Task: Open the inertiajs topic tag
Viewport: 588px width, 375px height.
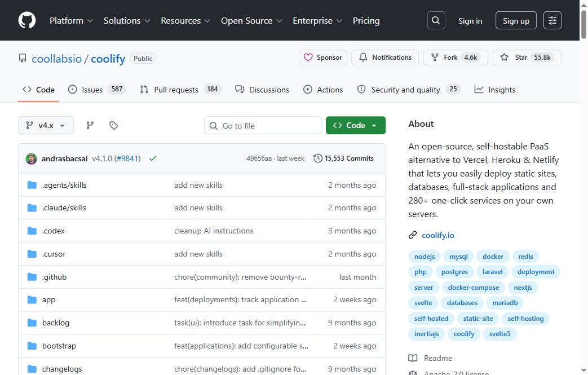Action: click(427, 334)
